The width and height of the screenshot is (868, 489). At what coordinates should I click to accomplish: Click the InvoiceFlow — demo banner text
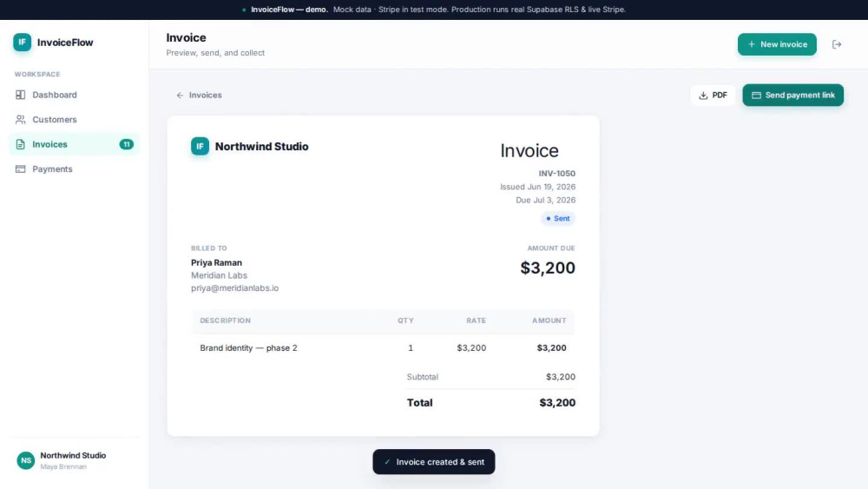coord(289,10)
